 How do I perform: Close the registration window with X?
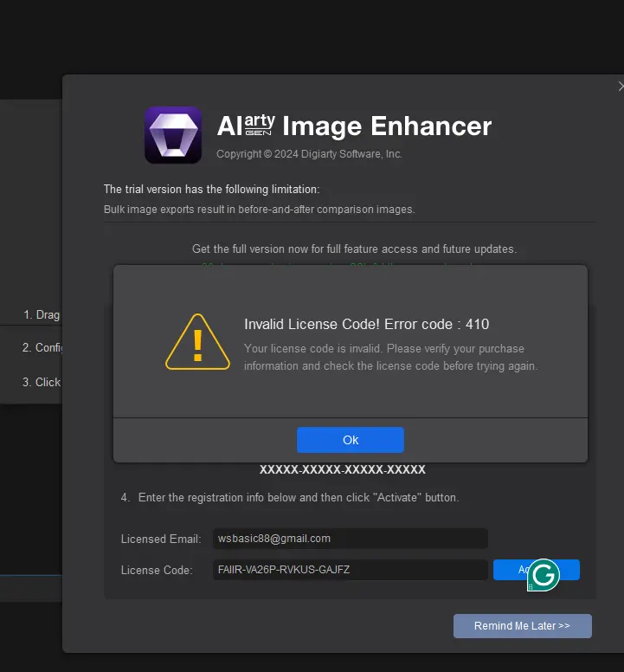621,86
